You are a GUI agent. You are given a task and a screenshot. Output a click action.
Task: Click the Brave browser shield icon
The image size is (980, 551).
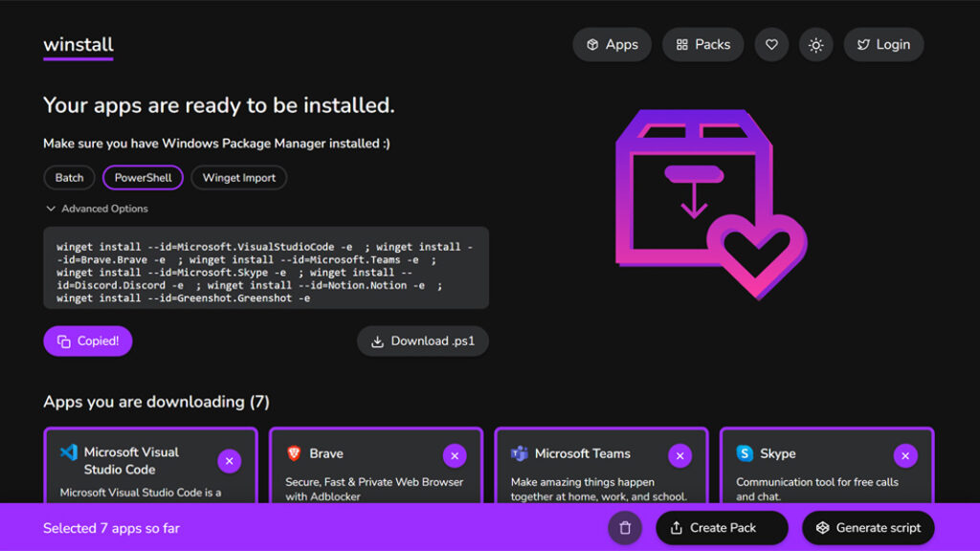point(295,453)
